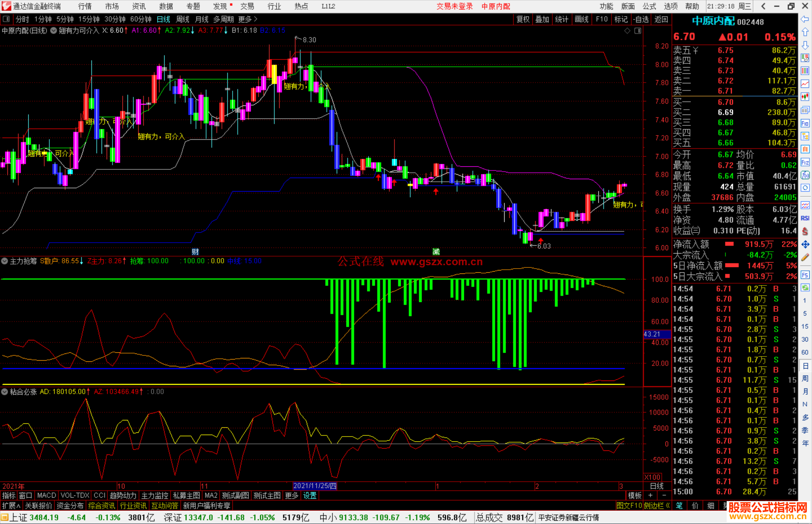Viewport: 812px width, 524px height.
Task: Open the 行情 menu
Action: tap(85, 6)
